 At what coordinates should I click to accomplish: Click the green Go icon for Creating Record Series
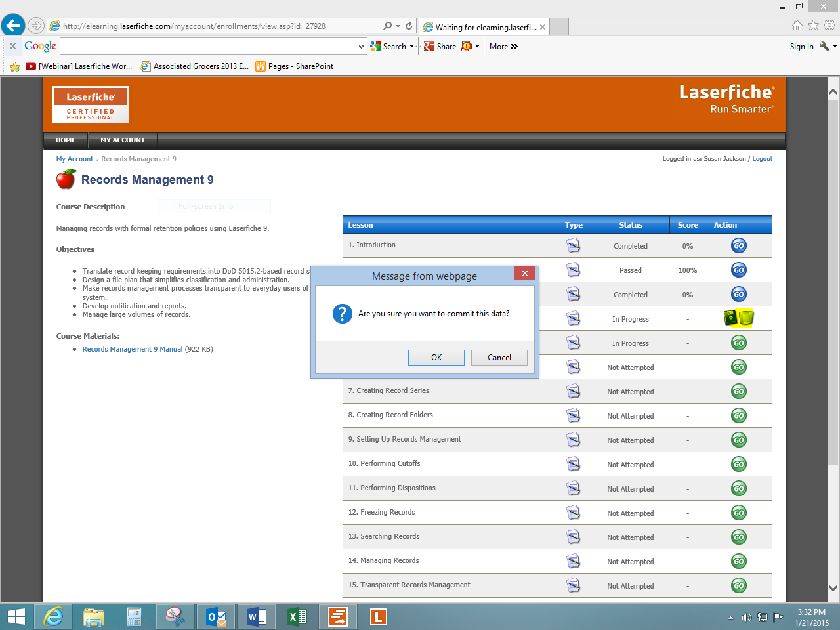point(738,392)
